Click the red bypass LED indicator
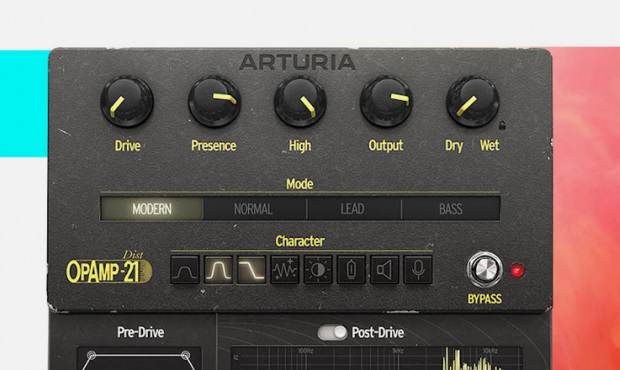 (x=517, y=271)
